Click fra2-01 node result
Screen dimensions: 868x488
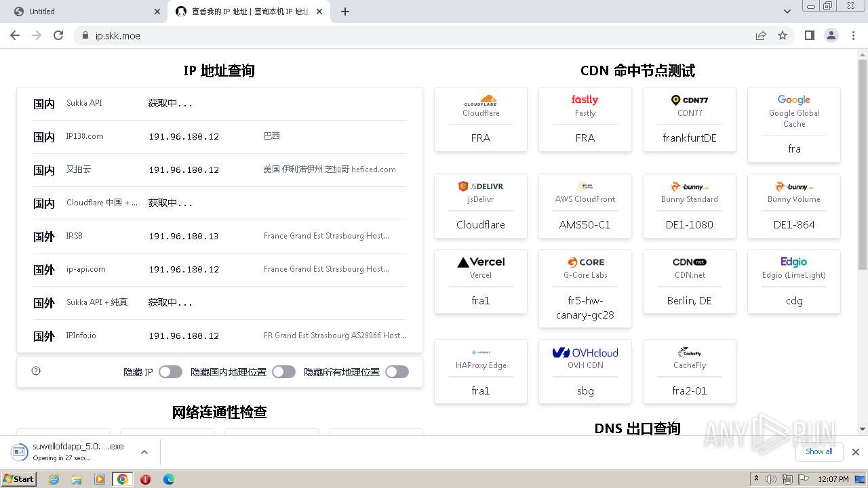click(x=690, y=390)
